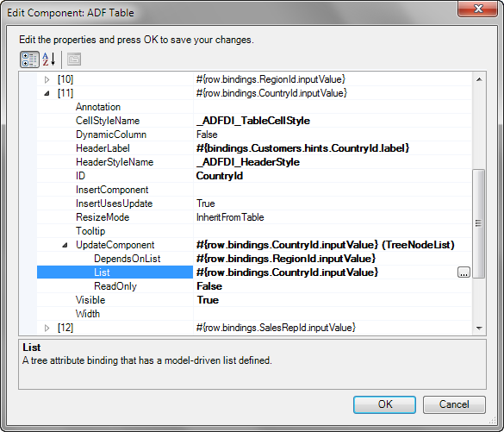The width and height of the screenshot is (504, 432).
Task: Expand the [12] column node
Action: click(47, 328)
